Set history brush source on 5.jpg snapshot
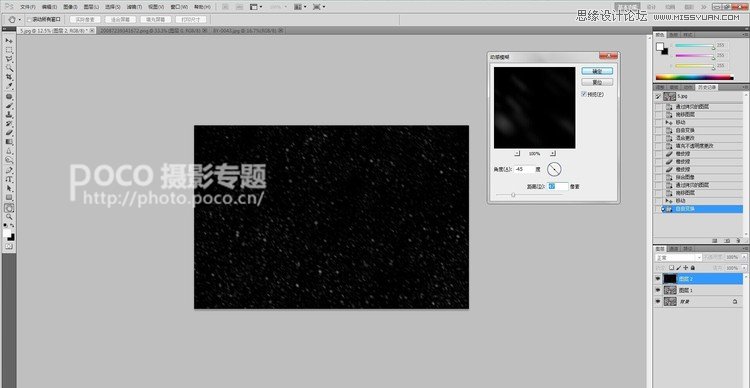750x388 pixels. tap(658, 96)
